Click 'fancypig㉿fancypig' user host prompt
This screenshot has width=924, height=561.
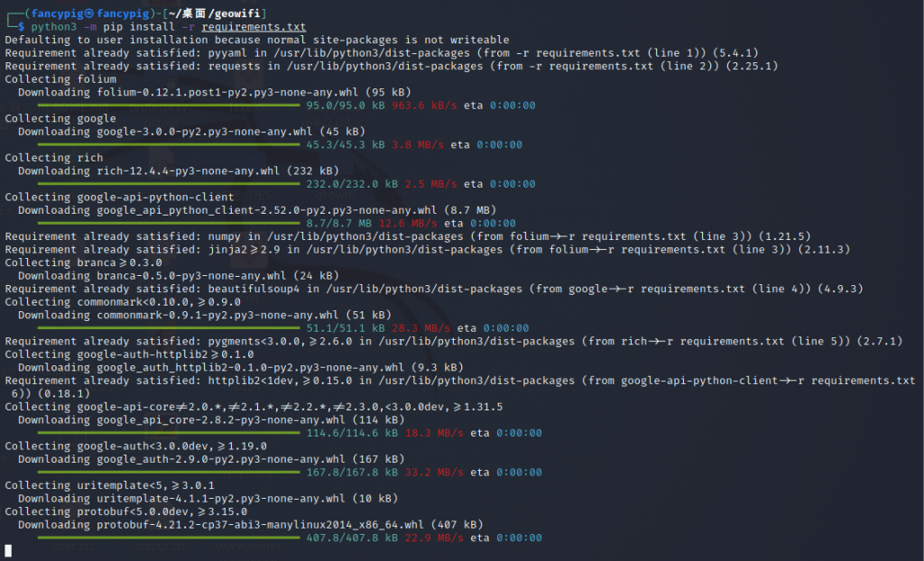[x=90, y=13]
